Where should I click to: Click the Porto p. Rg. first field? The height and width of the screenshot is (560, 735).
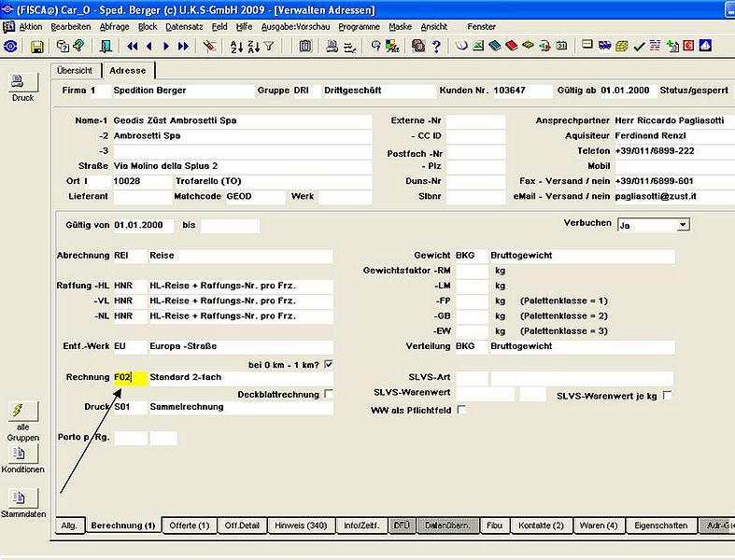[x=131, y=438]
